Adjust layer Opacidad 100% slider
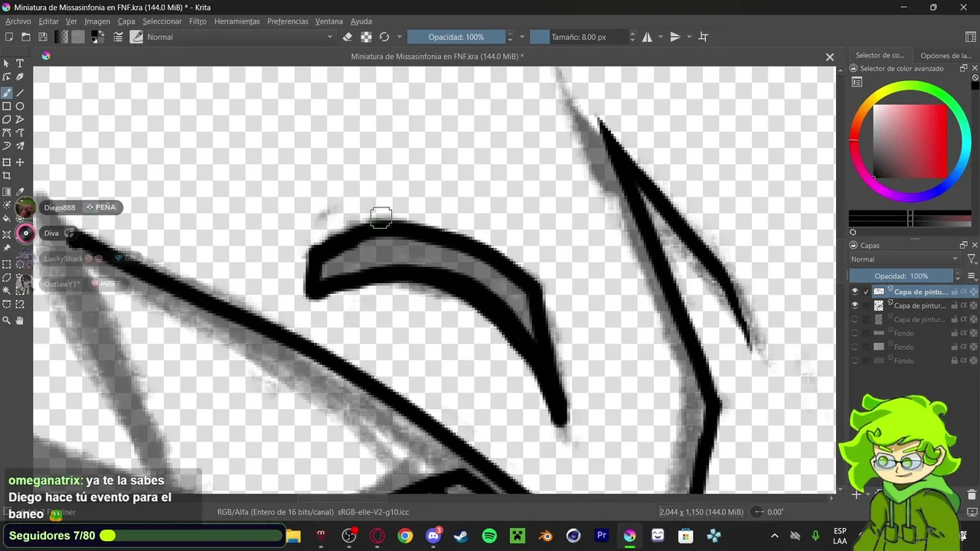Screen dimensions: 980x551 click(902, 276)
